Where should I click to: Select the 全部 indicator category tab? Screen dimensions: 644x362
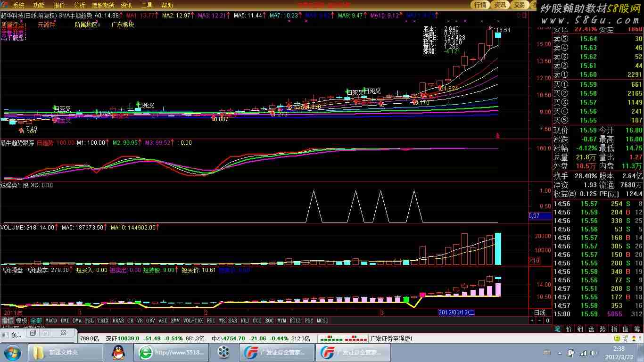pos(36,321)
